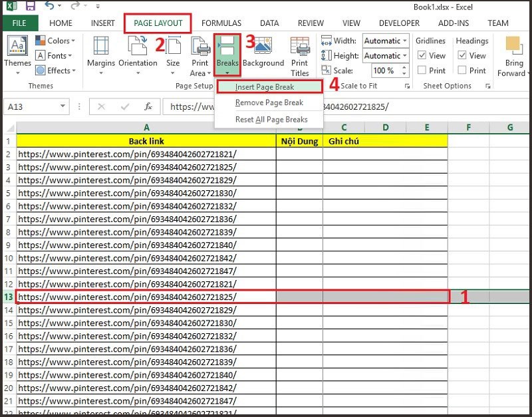This screenshot has width=532, height=417.
Task: Click the 'Nội Dung' header cell
Action: (x=300, y=141)
